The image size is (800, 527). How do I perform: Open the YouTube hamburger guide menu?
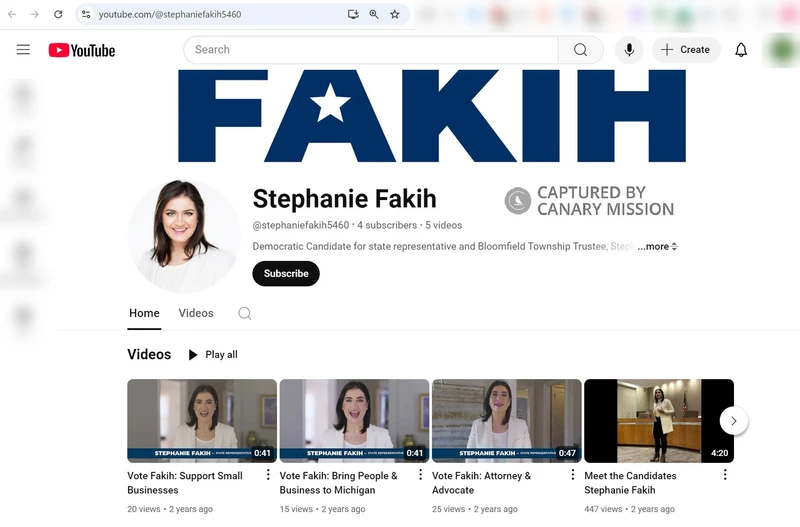23,49
